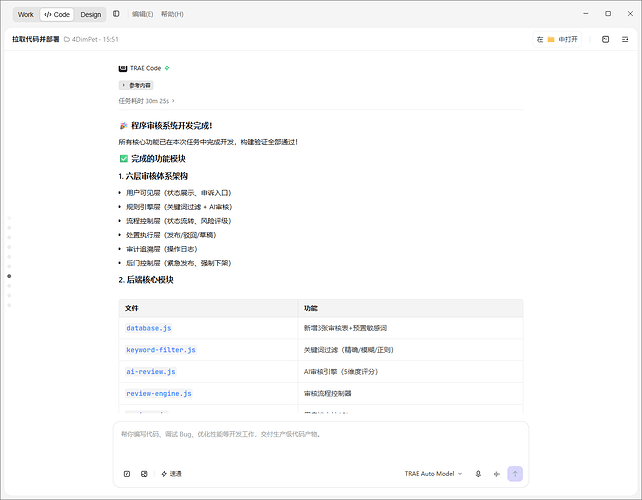This screenshot has height=500, width=642.
Task: Focus the chat message input field
Action: point(321,444)
